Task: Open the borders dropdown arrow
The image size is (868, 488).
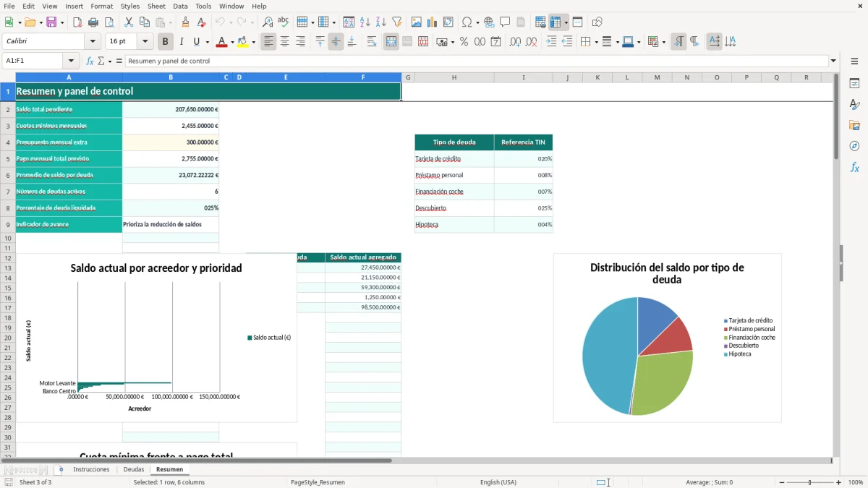Action: tap(596, 42)
